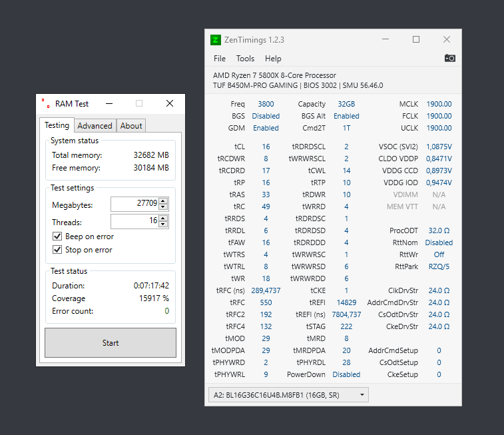This screenshot has width=504, height=435.
Task: Click the Capacity value 32GB
Action: (346, 104)
